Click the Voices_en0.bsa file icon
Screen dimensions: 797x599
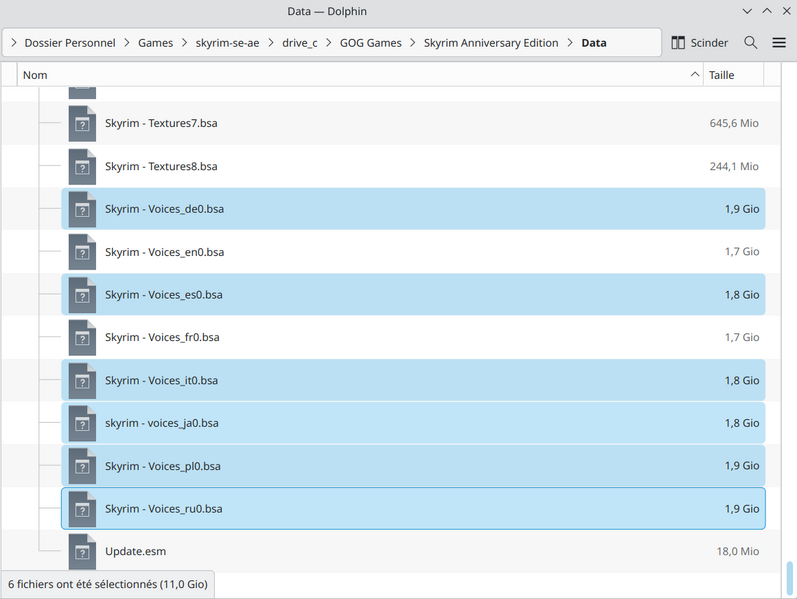(82, 252)
